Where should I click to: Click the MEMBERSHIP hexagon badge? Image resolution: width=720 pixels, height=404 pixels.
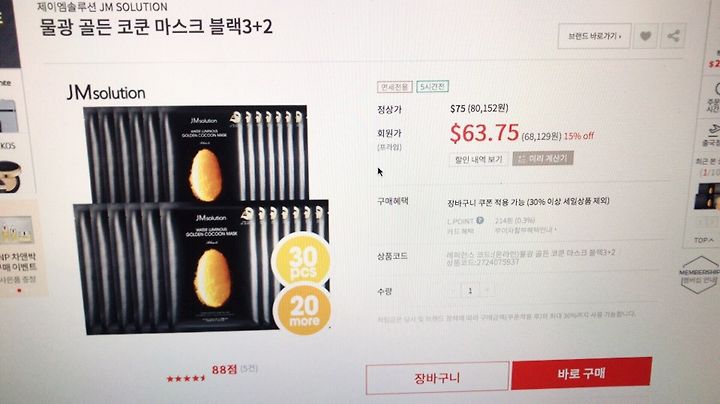click(x=699, y=275)
